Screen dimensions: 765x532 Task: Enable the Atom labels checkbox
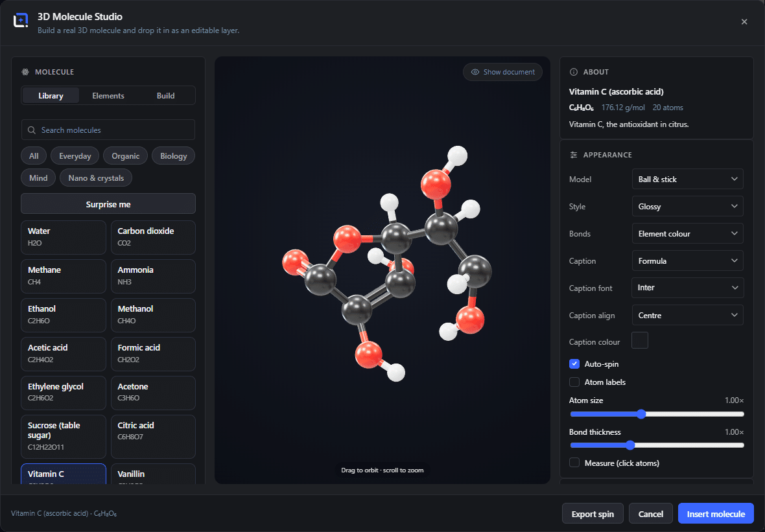[x=574, y=382]
